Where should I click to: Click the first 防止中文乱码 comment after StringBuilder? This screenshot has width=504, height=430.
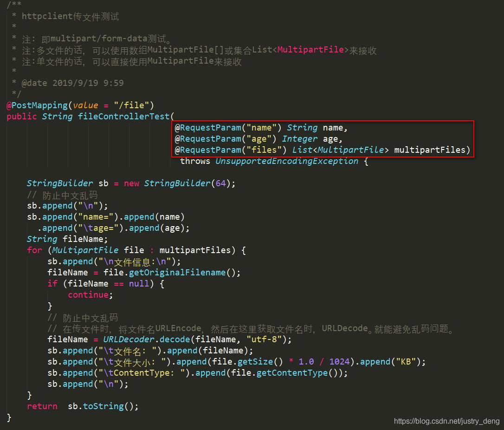coord(62,195)
